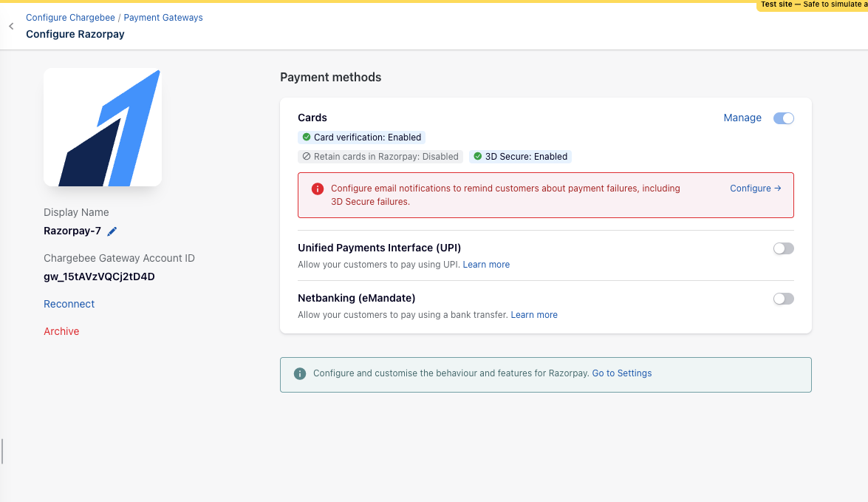The height and width of the screenshot is (502, 868).
Task: Click Manage link for Cards
Action: click(x=742, y=118)
